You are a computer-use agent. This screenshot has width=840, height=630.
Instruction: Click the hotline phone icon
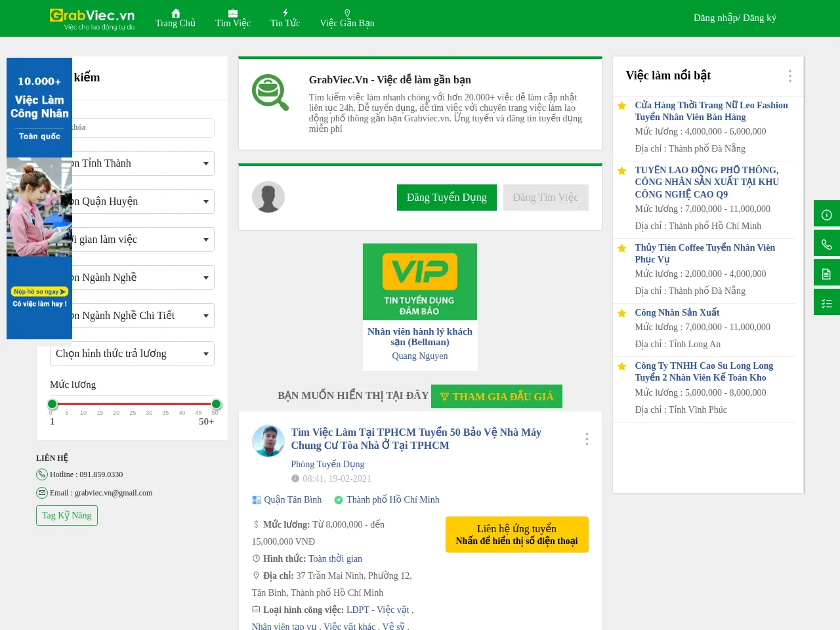42,474
